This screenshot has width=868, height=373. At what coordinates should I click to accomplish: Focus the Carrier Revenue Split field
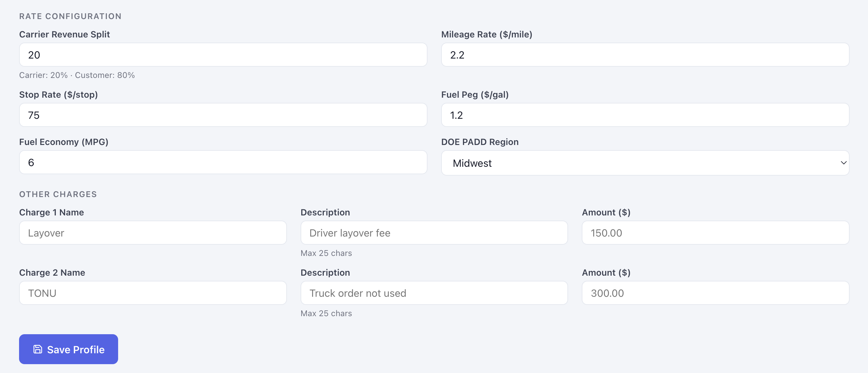coord(223,55)
